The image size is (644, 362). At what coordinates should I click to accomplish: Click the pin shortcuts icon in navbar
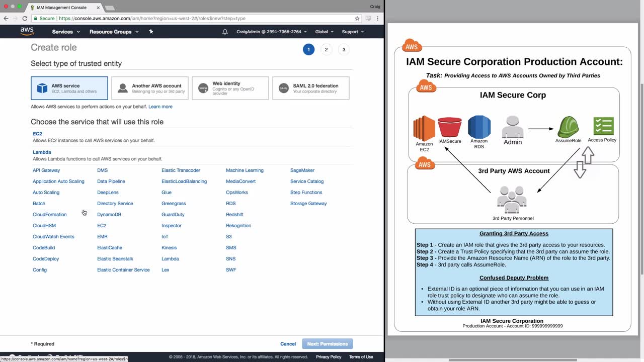(151, 32)
